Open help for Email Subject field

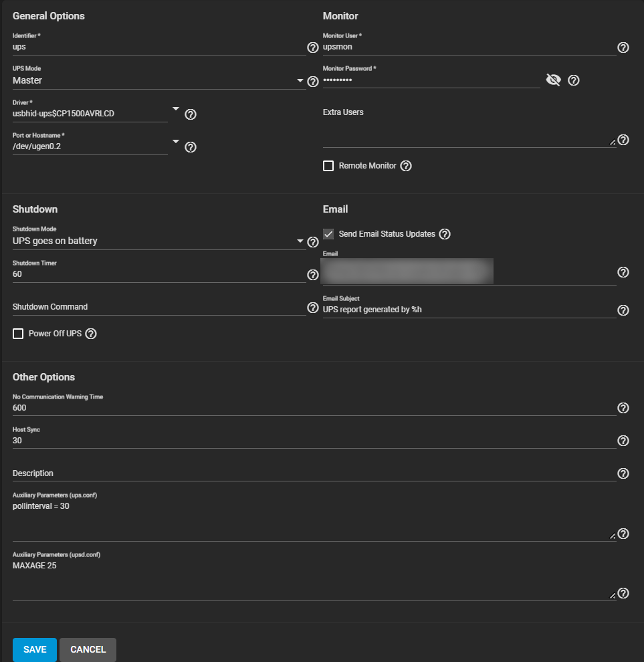(623, 310)
